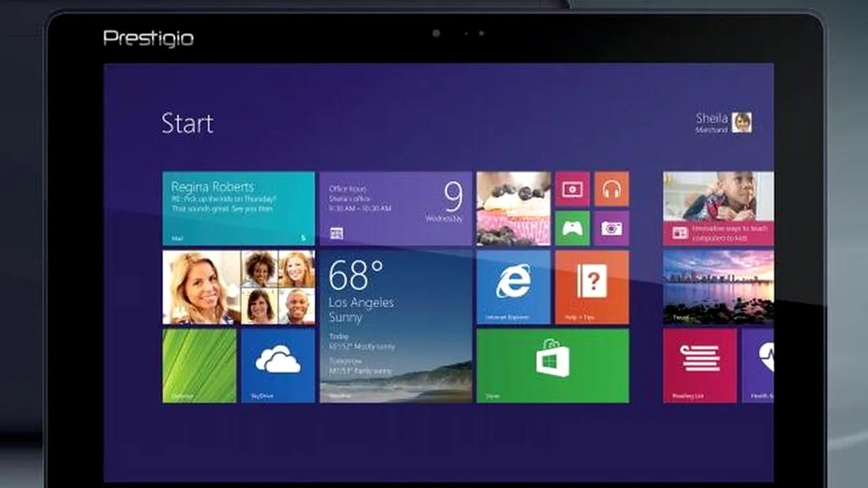Open the Reading List tile
This screenshot has width=868, height=488.
[x=700, y=366]
